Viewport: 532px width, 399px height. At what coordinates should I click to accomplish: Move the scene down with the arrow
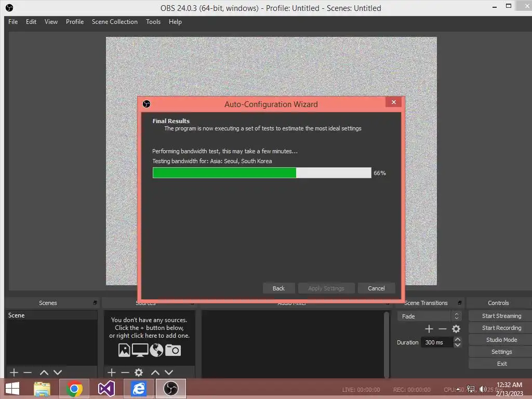pyautogui.click(x=58, y=373)
